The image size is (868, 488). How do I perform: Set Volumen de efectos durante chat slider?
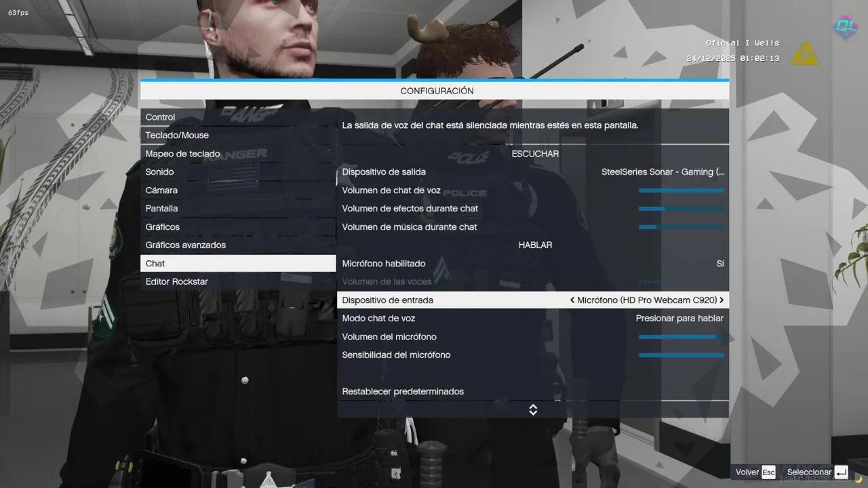pyautogui.click(x=682, y=209)
